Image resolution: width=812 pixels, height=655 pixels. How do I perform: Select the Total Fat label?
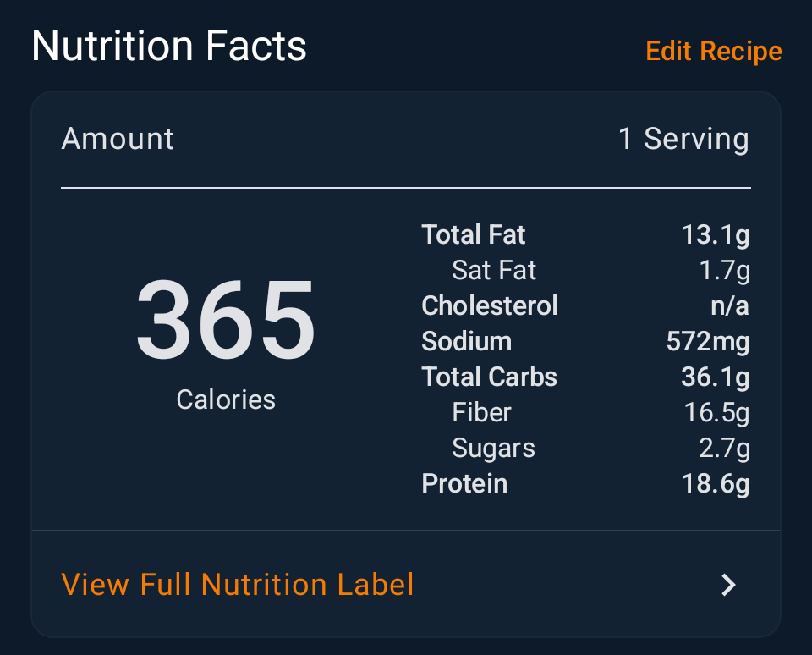(x=474, y=235)
